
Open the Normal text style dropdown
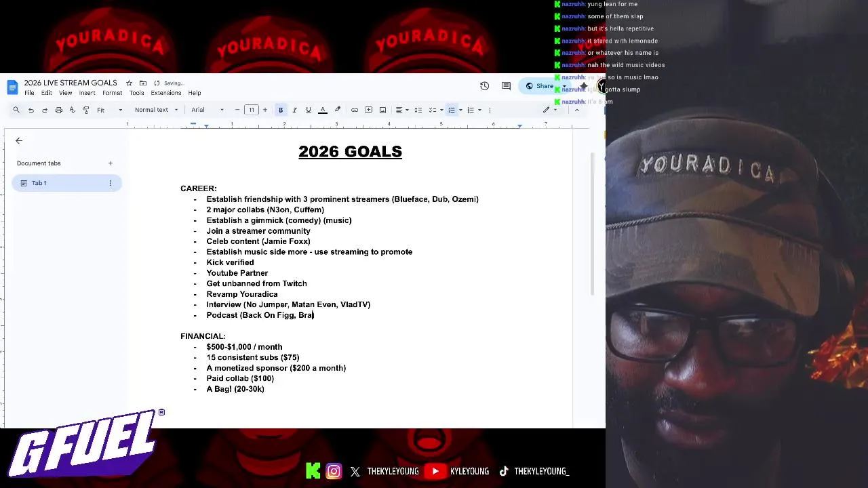click(156, 110)
